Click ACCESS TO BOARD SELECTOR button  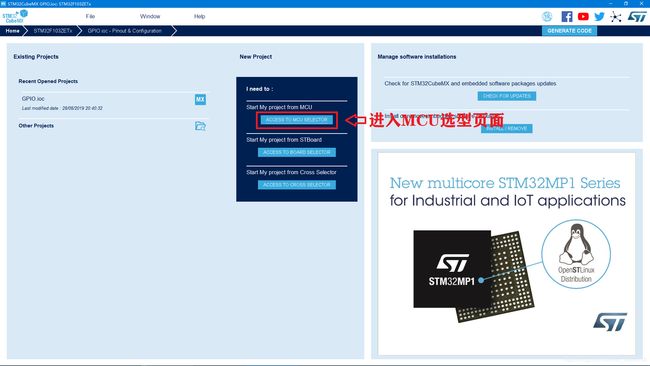pyautogui.click(x=297, y=152)
